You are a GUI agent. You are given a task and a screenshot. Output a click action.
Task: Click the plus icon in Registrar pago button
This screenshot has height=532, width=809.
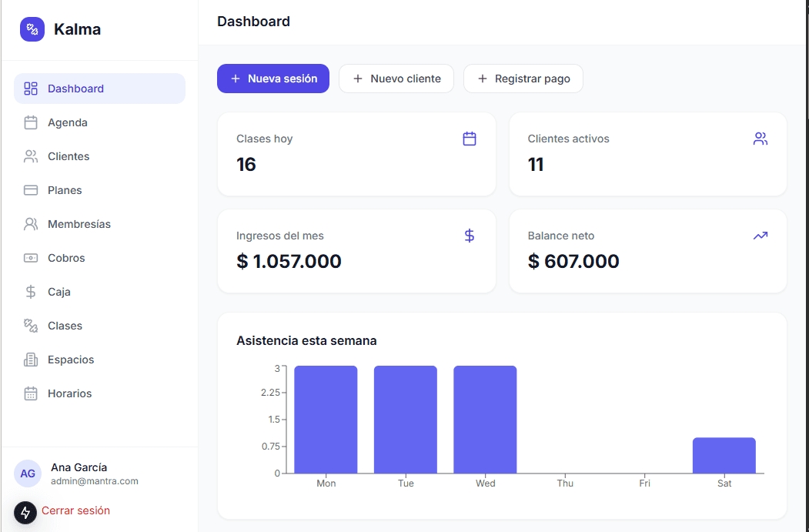click(483, 79)
